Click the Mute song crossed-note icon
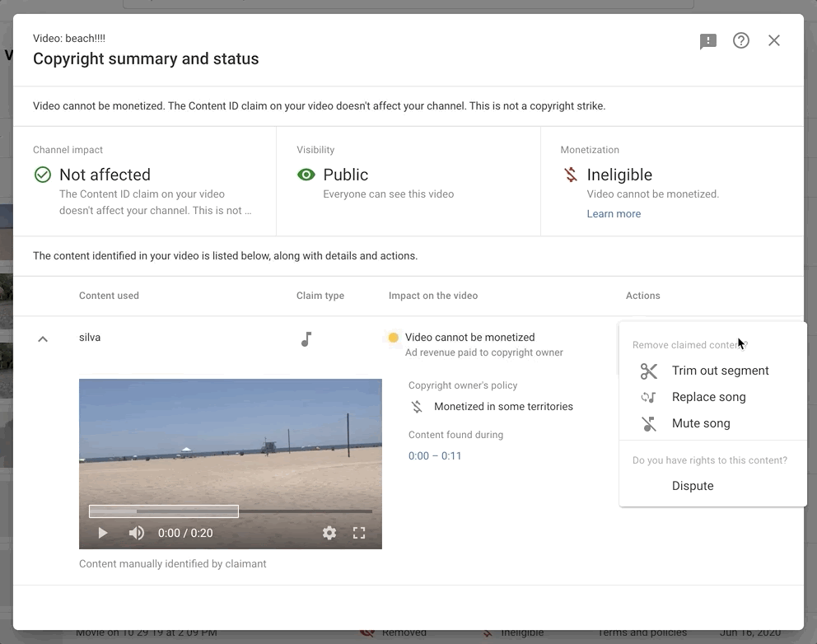 (649, 423)
